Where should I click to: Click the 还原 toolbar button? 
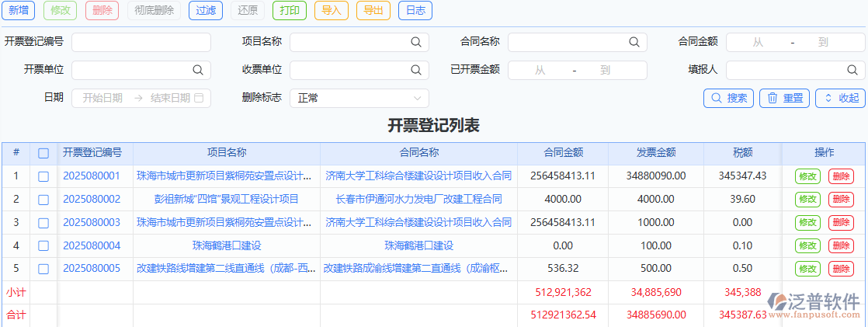248,11
